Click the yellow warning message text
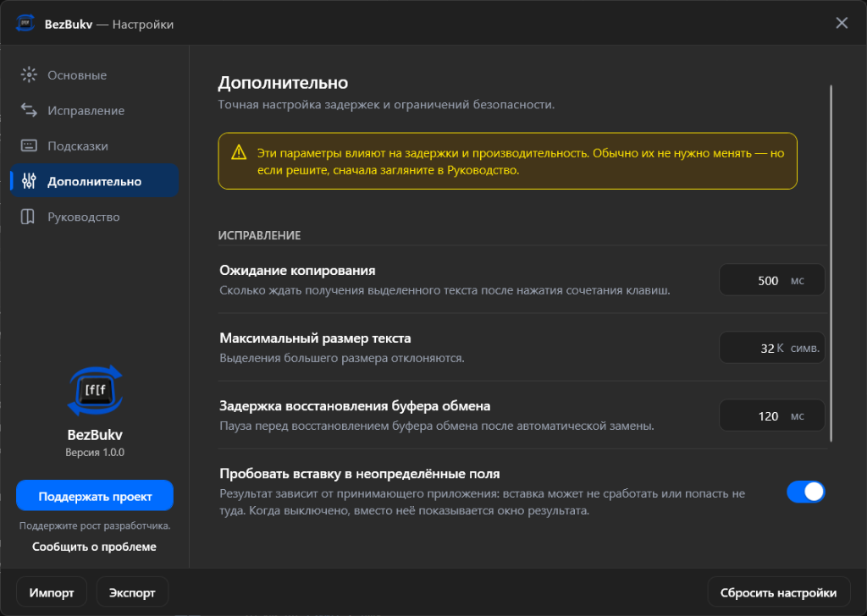The image size is (867, 616). (x=521, y=162)
